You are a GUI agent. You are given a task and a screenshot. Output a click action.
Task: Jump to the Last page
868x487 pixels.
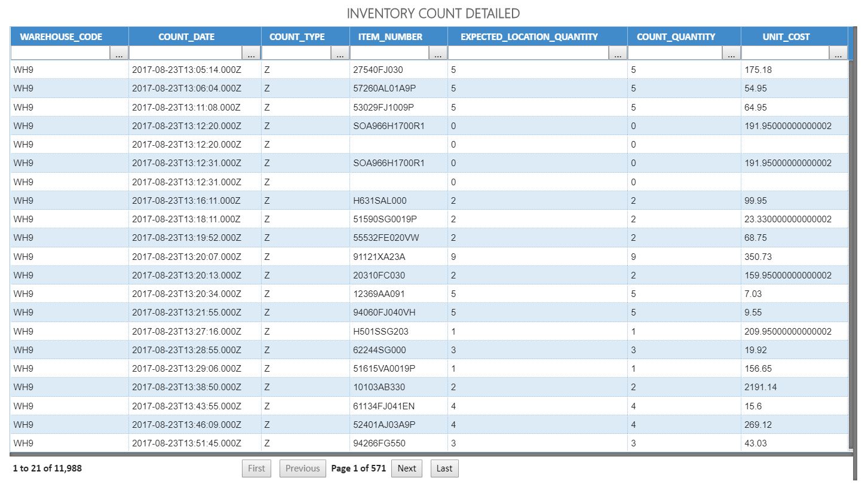(444, 468)
